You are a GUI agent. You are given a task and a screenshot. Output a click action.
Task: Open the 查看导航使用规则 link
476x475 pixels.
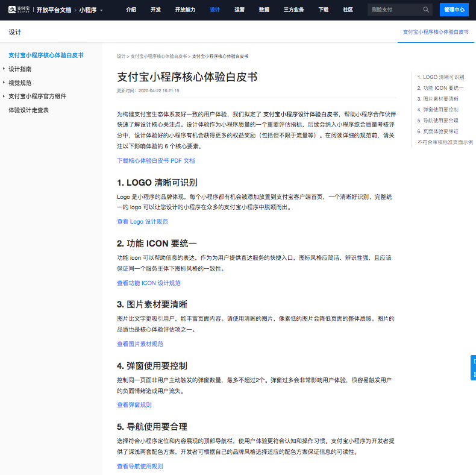(x=140, y=466)
